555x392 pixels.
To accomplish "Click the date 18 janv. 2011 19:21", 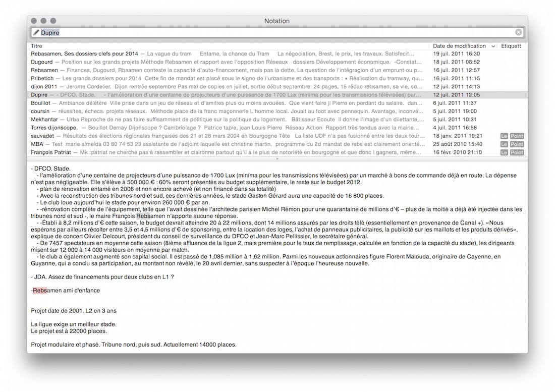I will tap(458, 136).
